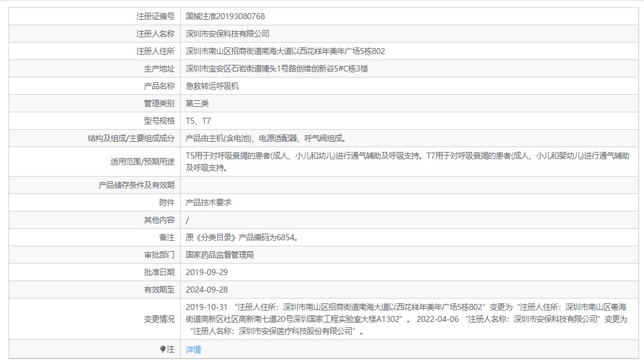Select approving department 国家药品监督管理局
This screenshot has height=361, width=644.
click(220, 255)
